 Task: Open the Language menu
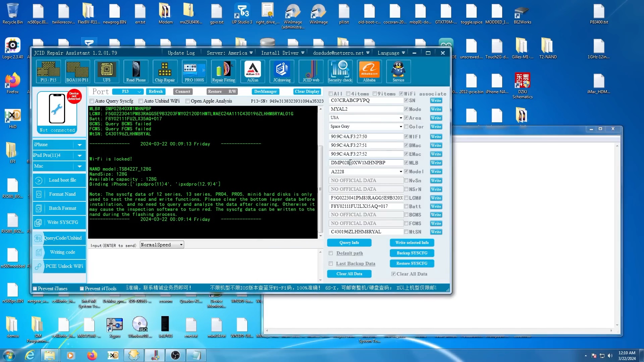391,53
